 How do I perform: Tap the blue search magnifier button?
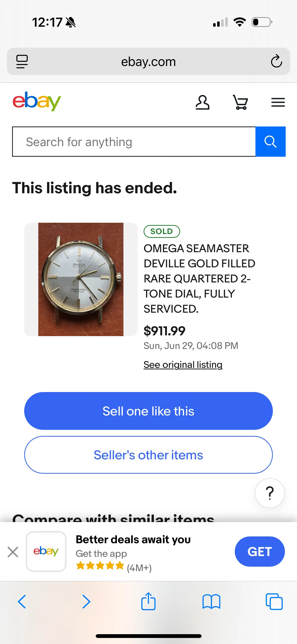point(270,142)
